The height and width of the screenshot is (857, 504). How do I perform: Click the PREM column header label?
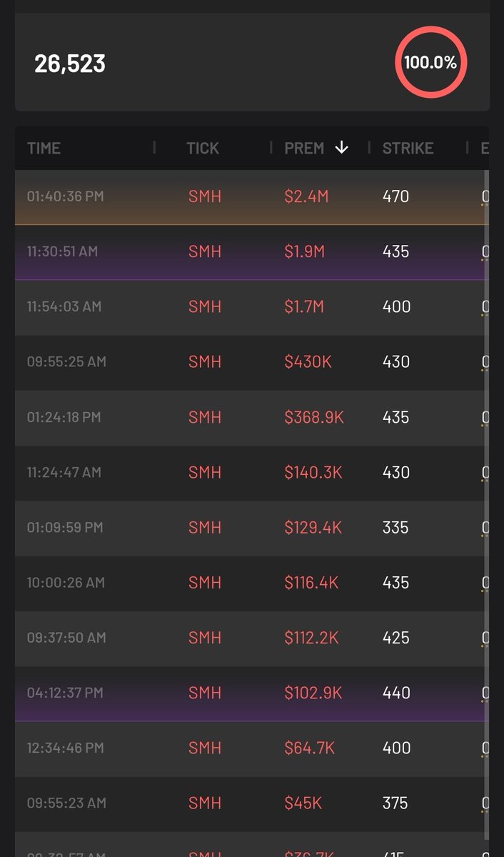click(x=304, y=148)
